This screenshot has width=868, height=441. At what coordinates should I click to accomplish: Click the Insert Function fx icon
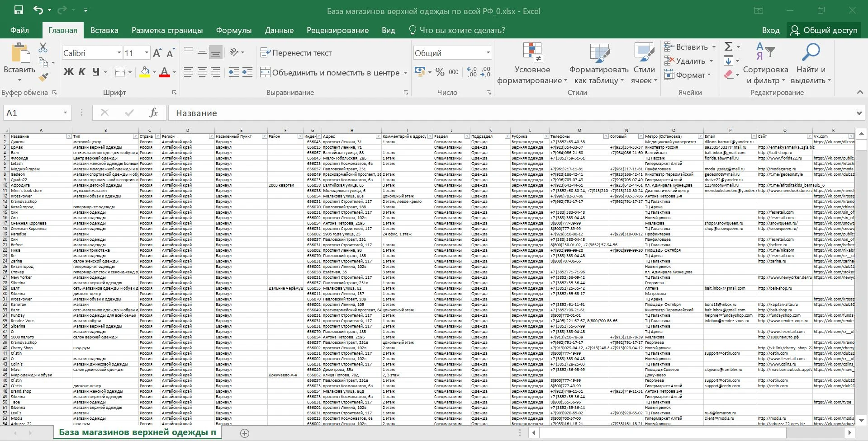pos(153,113)
